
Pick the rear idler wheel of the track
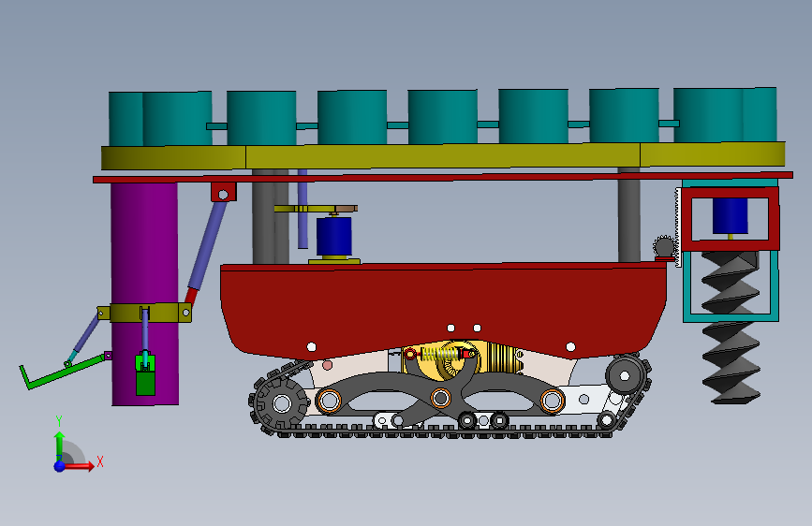(625, 375)
